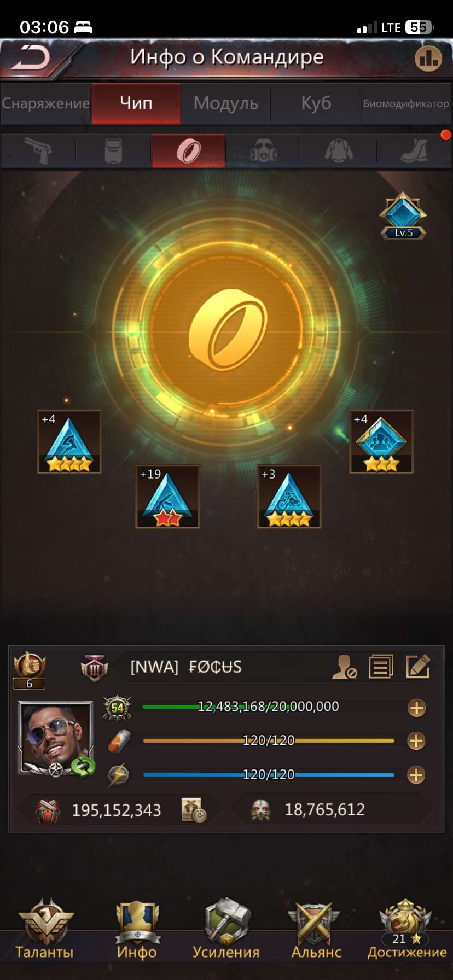This screenshot has height=980, width=453.
Task: Open the Снаряжение tab
Action: point(46,103)
